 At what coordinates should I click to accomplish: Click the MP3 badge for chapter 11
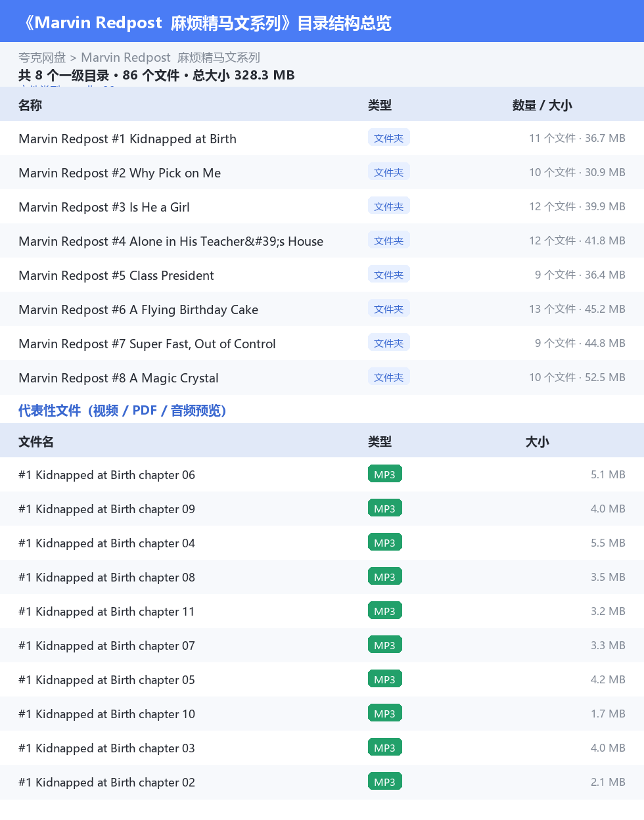(385, 611)
